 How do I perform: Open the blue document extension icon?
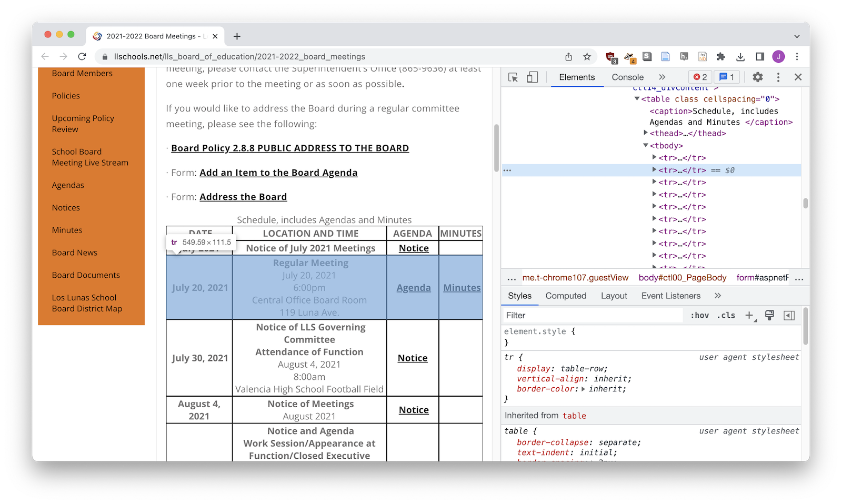point(665,56)
